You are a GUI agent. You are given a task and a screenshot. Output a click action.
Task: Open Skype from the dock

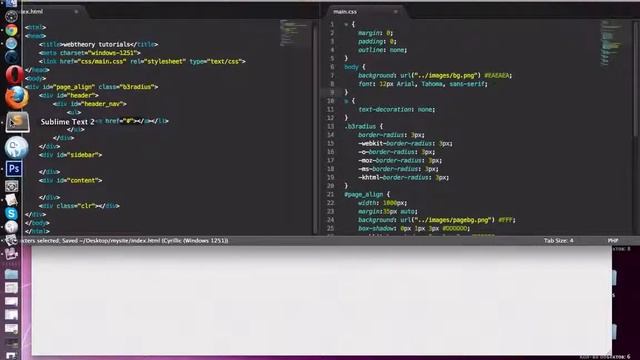[x=11, y=213]
